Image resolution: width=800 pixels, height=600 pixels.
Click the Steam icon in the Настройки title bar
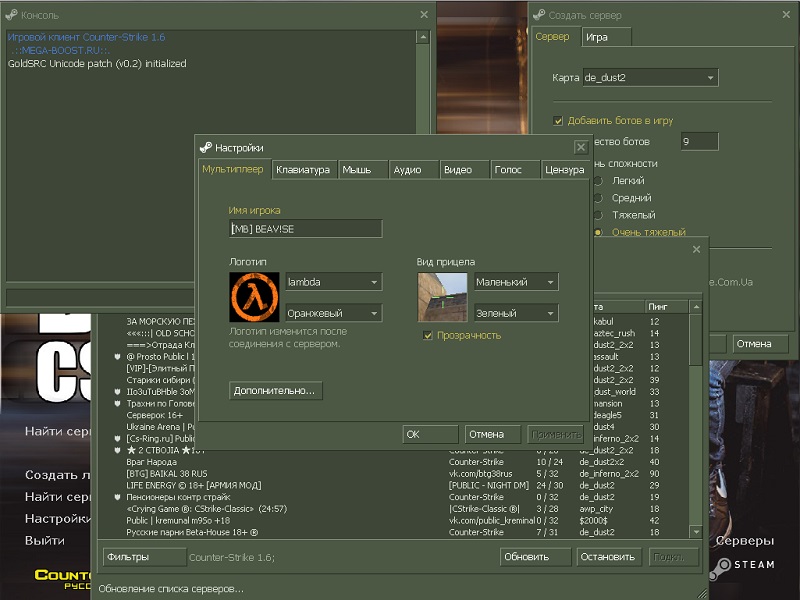pyautogui.click(x=206, y=147)
